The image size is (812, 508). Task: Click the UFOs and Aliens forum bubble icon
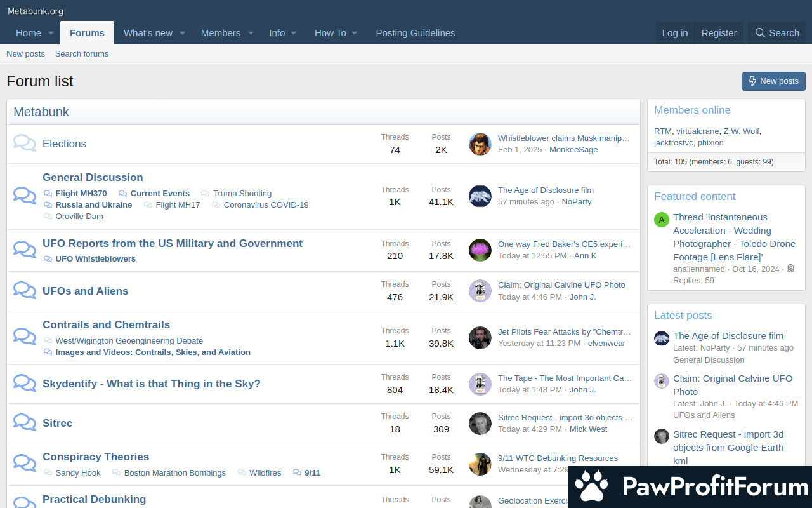tap(25, 290)
